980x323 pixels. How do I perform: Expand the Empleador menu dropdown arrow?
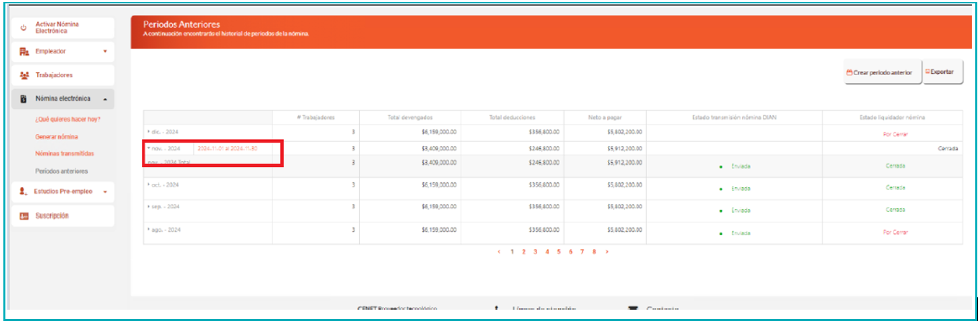[105, 51]
